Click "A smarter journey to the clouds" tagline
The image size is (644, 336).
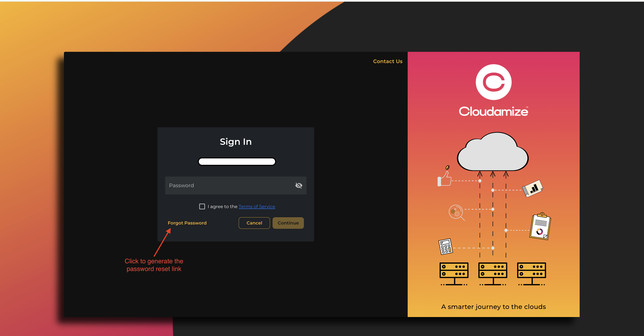tap(493, 307)
